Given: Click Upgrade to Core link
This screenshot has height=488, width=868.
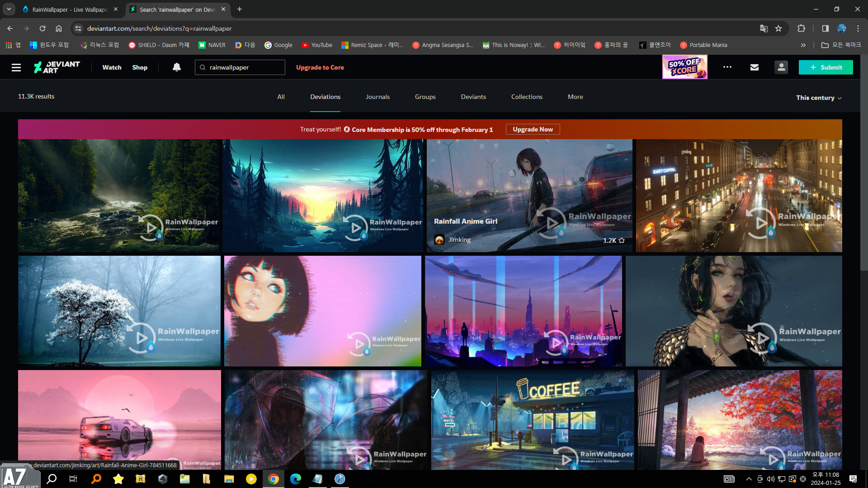Looking at the screenshot, I should (320, 67).
